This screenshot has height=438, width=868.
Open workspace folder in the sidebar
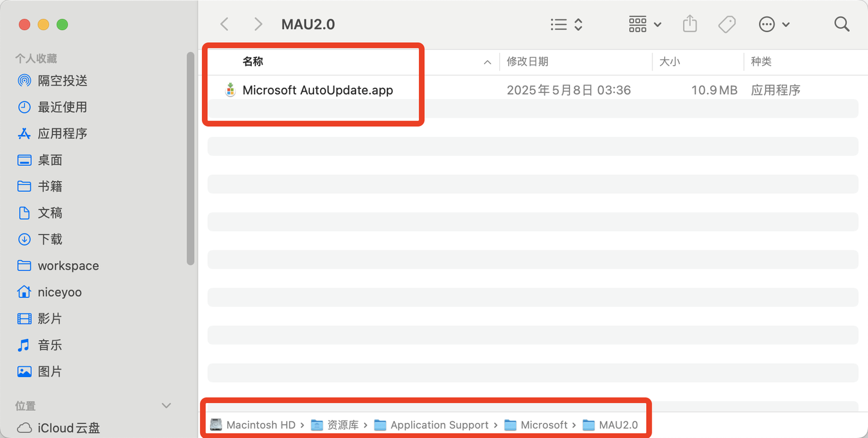tap(68, 266)
